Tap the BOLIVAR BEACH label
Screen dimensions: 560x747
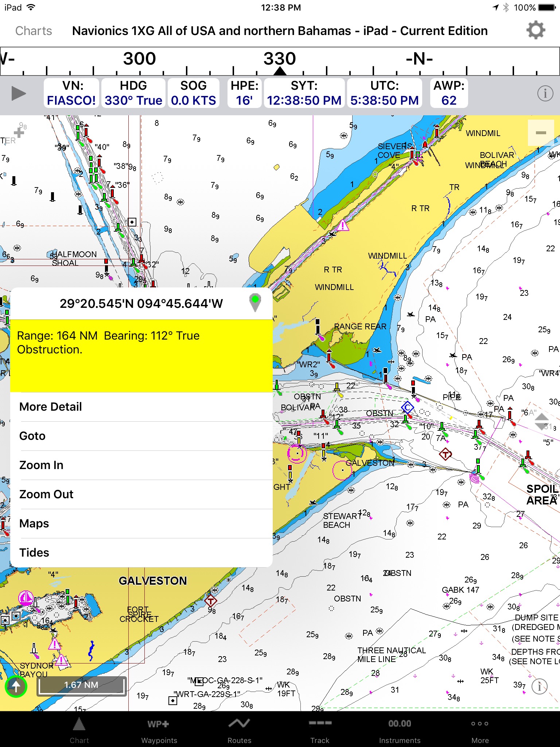(497, 159)
